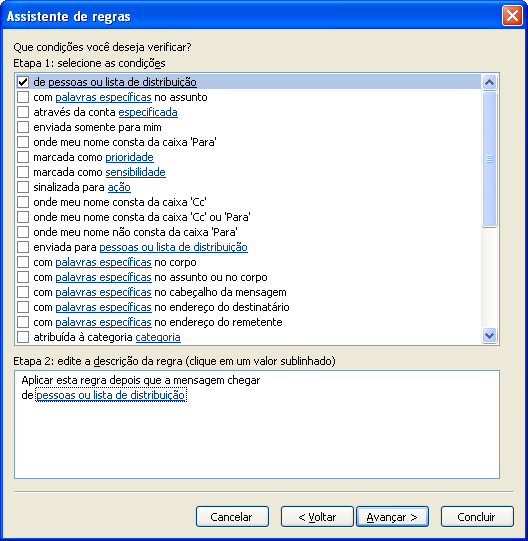Click 'categoria' link in conditions list
Image resolution: width=528 pixels, height=541 pixels.
(158, 337)
